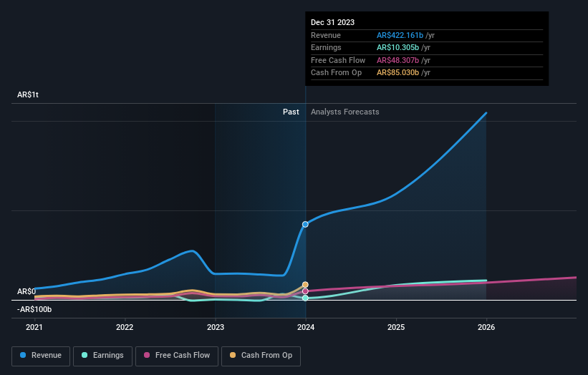
Task: Click the Free Cash Flow label in tooltip
Action: [338, 60]
